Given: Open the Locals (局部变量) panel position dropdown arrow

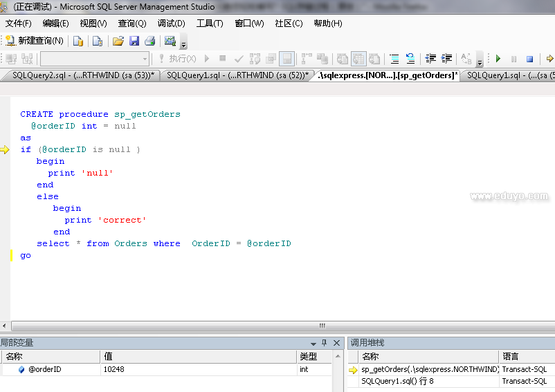Looking at the screenshot, I should 311,343.
